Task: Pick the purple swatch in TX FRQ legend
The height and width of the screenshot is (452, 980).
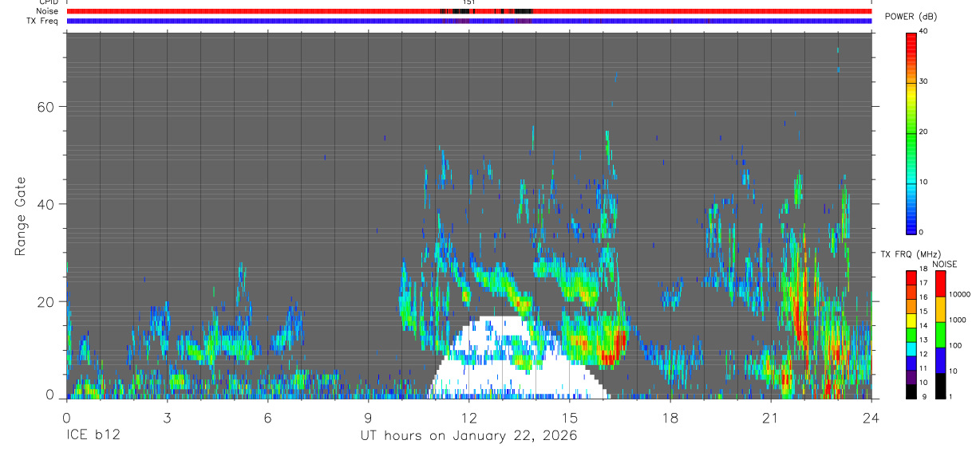Action: [x=911, y=375]
